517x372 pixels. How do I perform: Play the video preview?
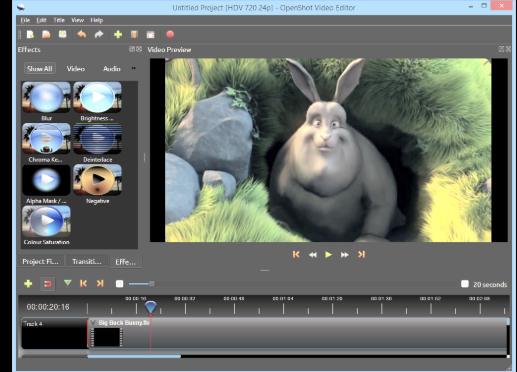click(328, 255)
